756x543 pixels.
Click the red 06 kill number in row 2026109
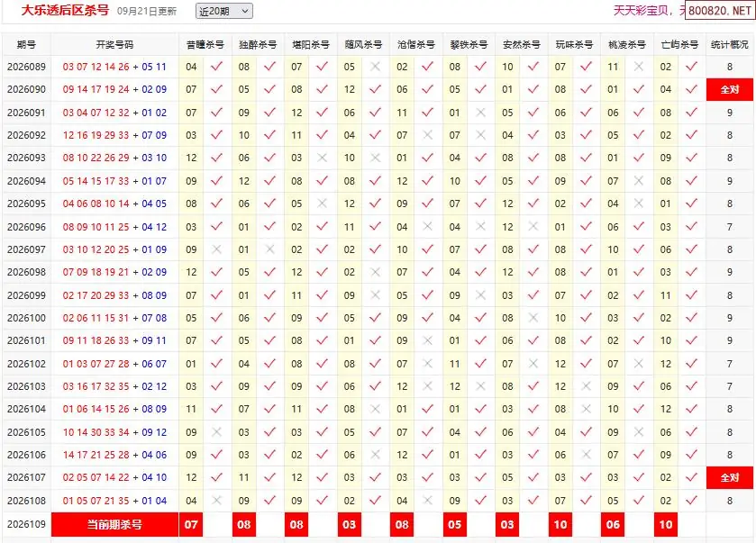(x=613, y=525)
